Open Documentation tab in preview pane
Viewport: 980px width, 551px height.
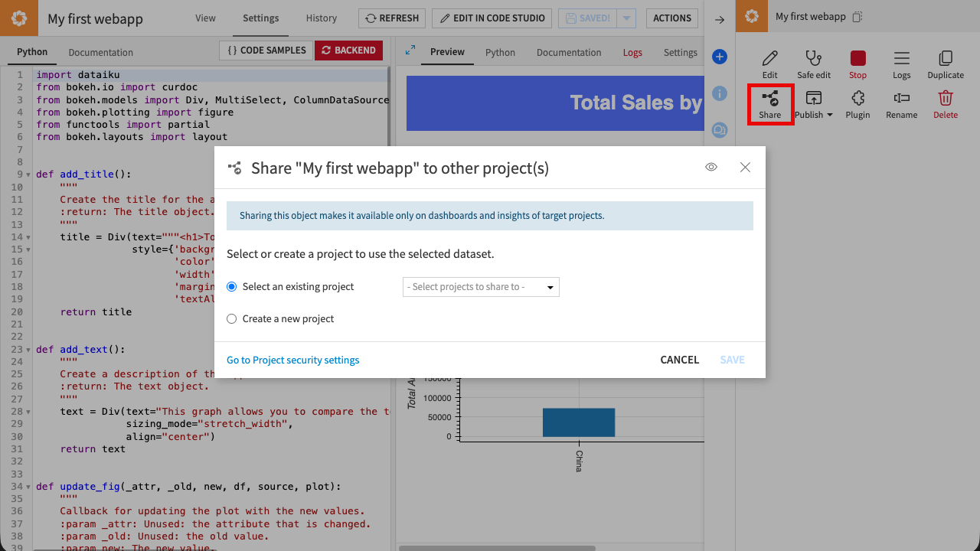(569, 52)
